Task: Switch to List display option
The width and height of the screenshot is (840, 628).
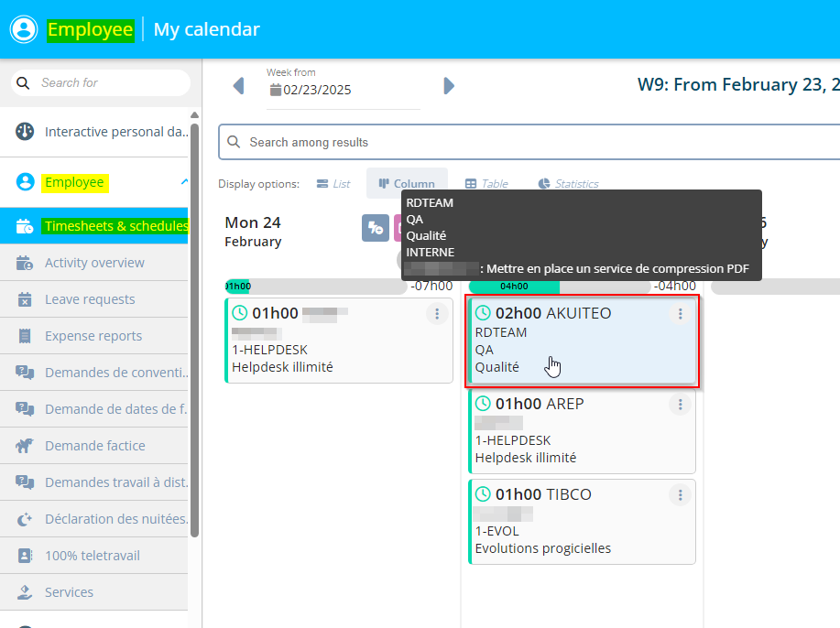Action: (333, 184)
